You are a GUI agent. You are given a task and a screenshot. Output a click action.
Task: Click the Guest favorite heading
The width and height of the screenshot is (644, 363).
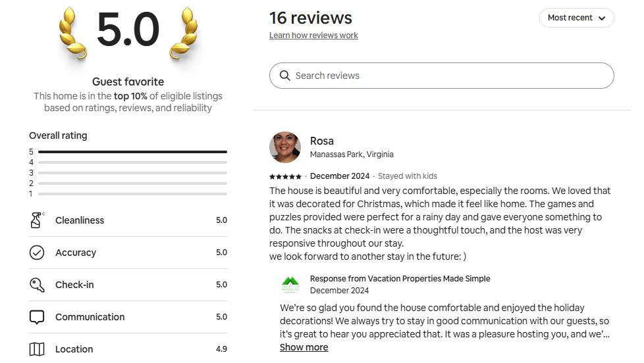(128, 82)
